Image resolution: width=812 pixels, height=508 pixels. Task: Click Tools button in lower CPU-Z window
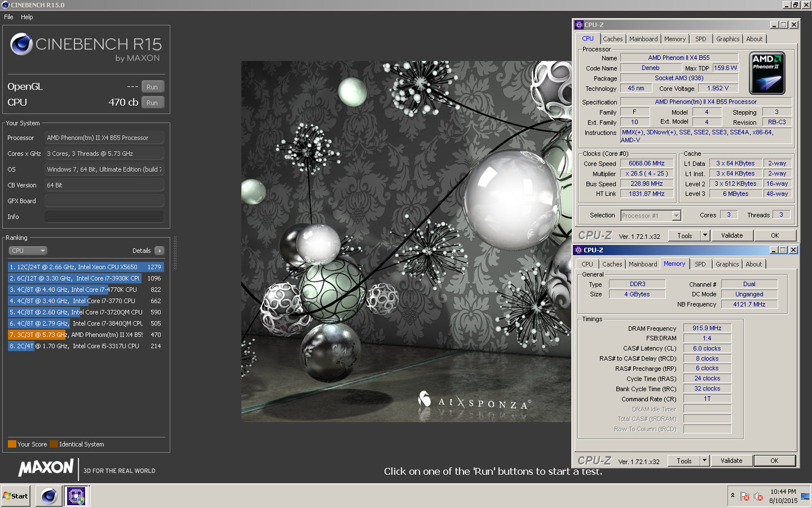pyautogui.click(x=684, y=461)
